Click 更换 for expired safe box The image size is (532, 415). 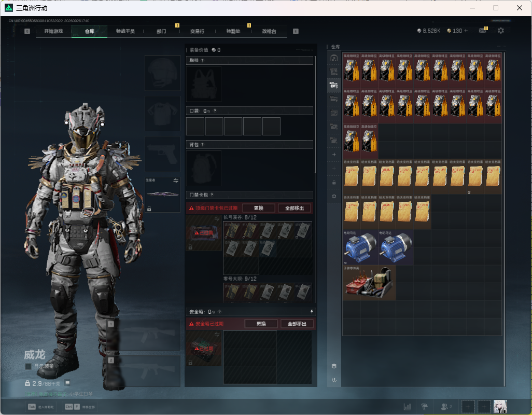pyautogui.click(x=261, y=324)
